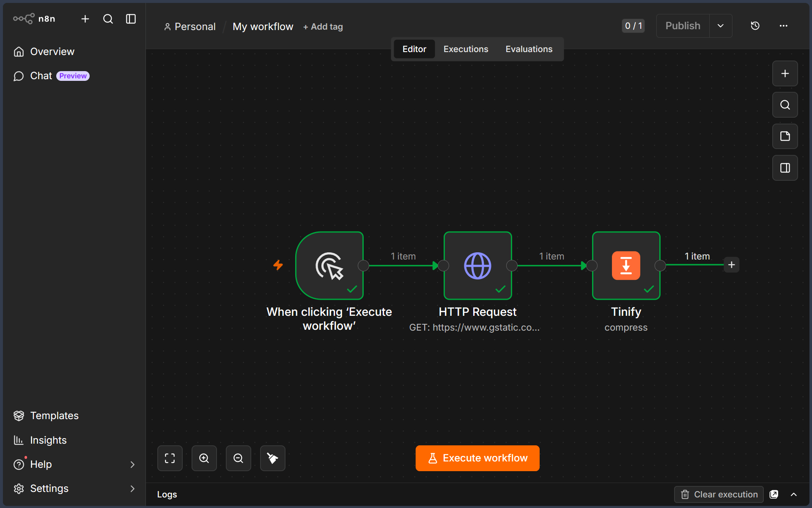Click the HTTP Request output connector dot

click(512, 266)
